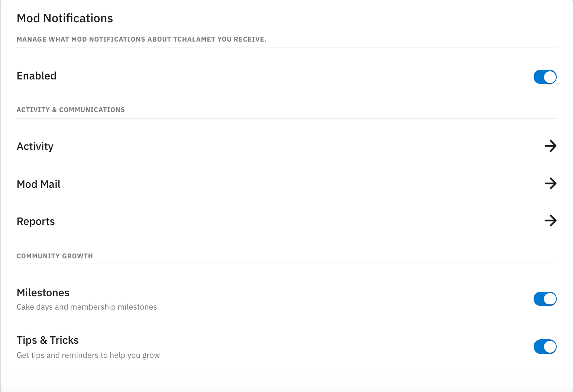Click the Community Growth section header
573x392 pixels.
(55, 256)
